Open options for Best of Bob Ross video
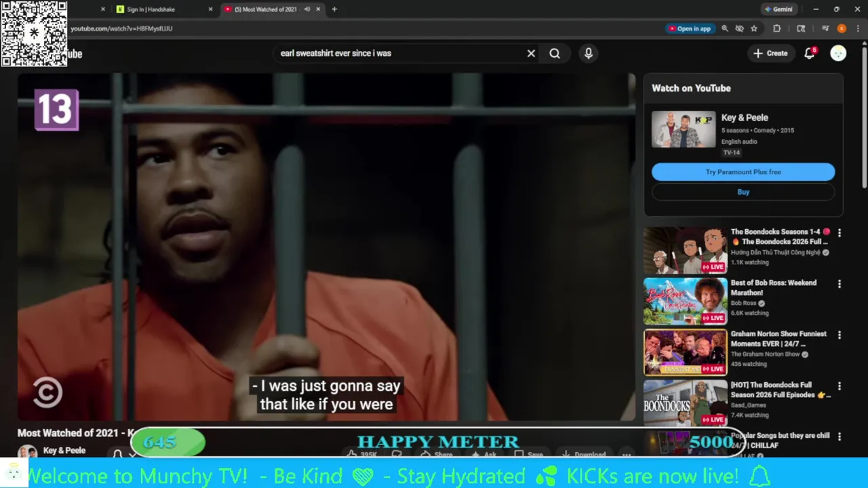868x488 pixels. [840, 284]
